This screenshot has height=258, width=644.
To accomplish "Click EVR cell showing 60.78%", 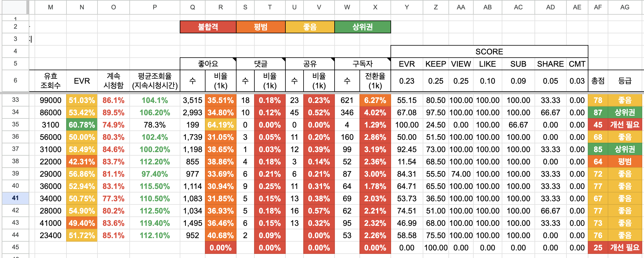I will (82, 125).
